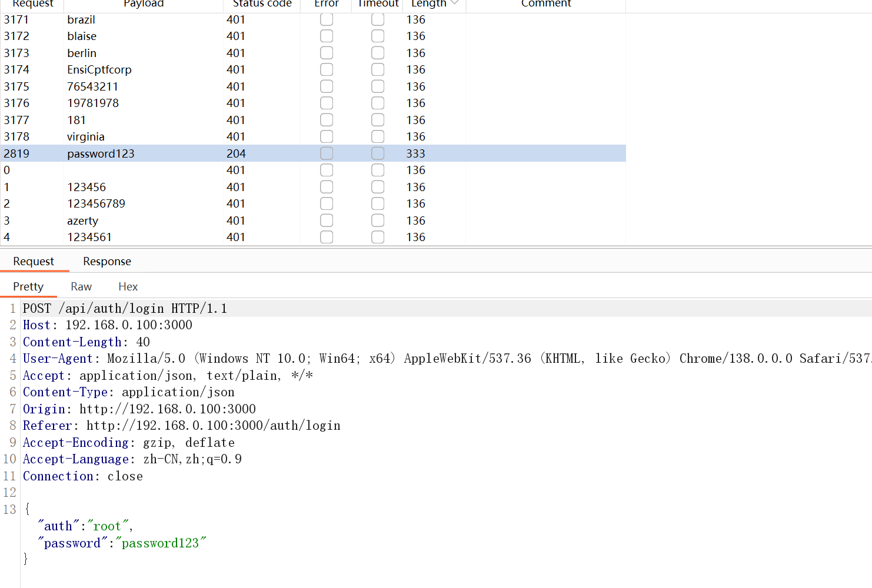Select the blaise payload entry
The height and width of the screenshot is (588, 872).
[82, 36]
